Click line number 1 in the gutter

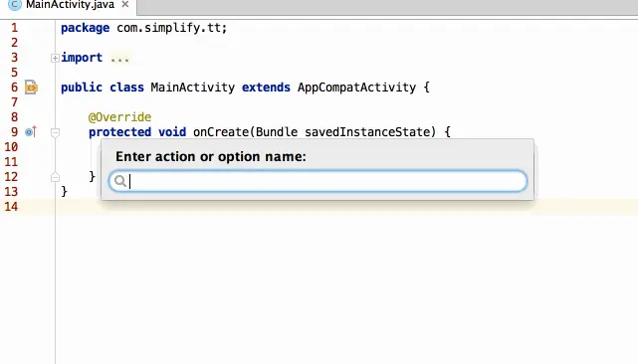click(15, 28)
